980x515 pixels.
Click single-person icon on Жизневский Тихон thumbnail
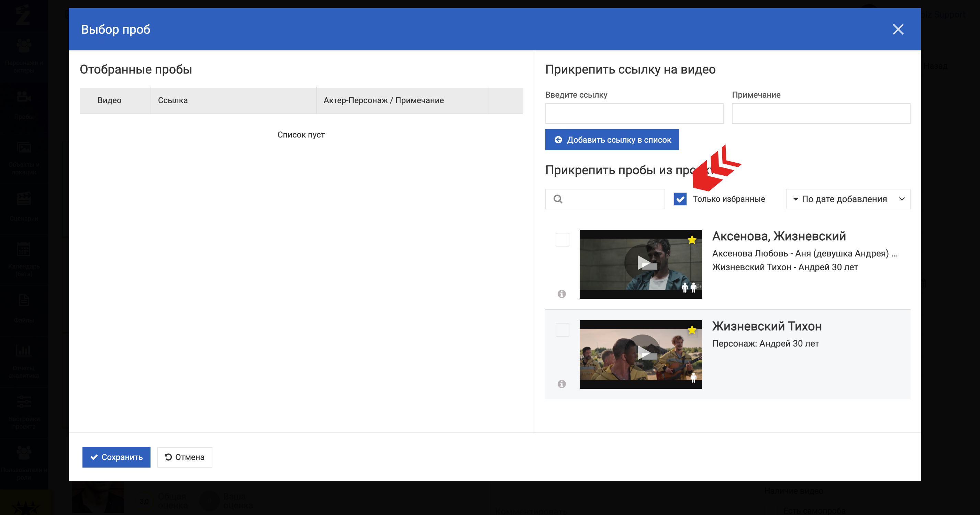coord(693,377)
